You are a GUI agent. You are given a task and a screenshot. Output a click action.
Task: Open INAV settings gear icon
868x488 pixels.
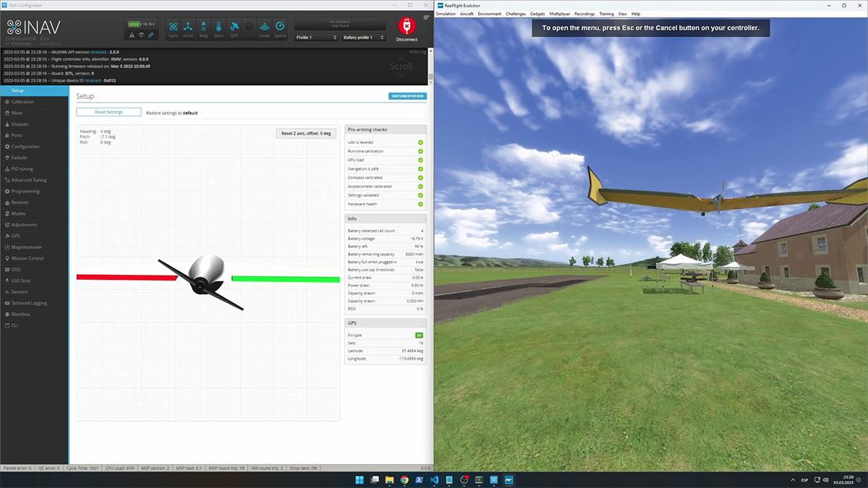pyautogui.click(x=427, y=17)
